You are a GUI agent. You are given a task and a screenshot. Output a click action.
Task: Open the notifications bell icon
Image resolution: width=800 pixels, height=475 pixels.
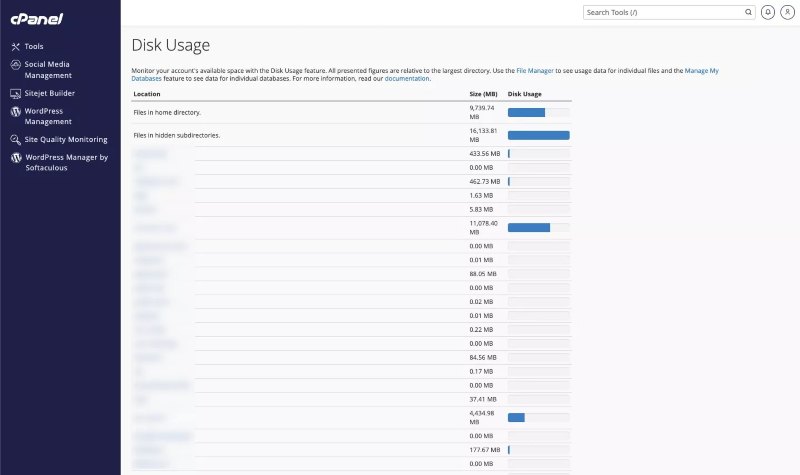pos(768,12)
